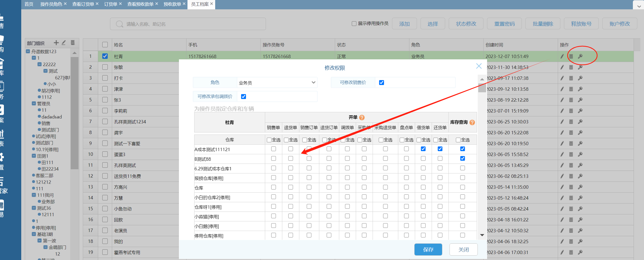Click the add department plus icon
This screenshot has width=644, height=260.
pos(56,43)
